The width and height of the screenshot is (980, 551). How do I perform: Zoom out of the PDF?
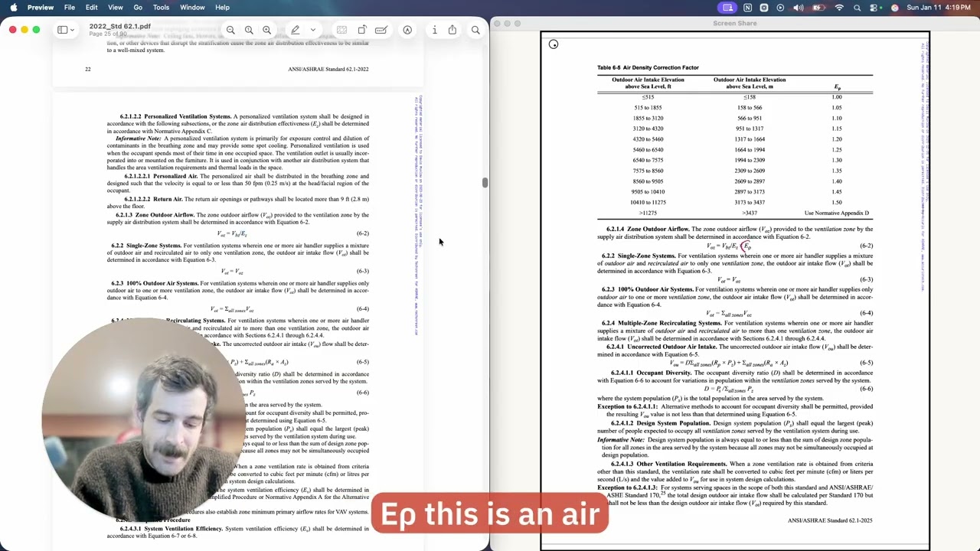coord(230,30)
